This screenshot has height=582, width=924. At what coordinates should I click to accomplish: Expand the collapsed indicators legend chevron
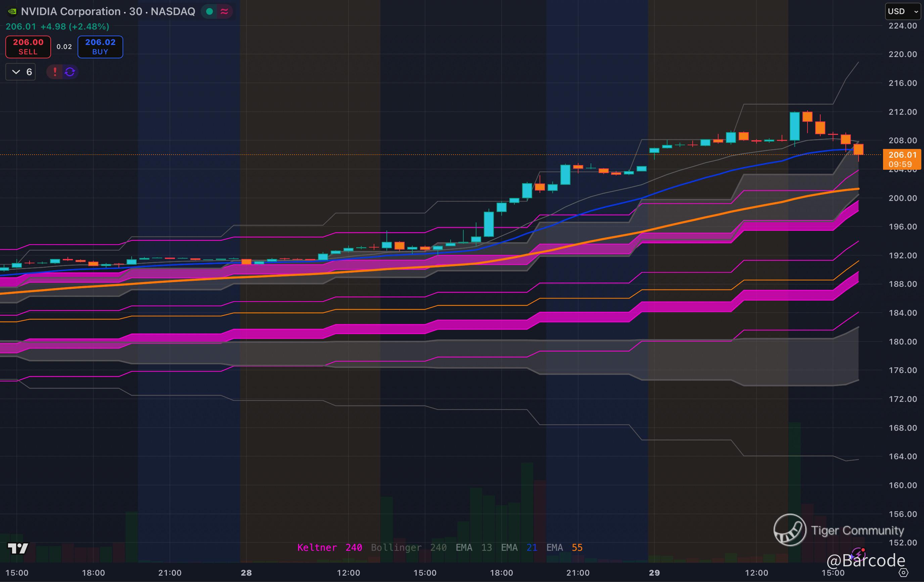tap(16, 72)
